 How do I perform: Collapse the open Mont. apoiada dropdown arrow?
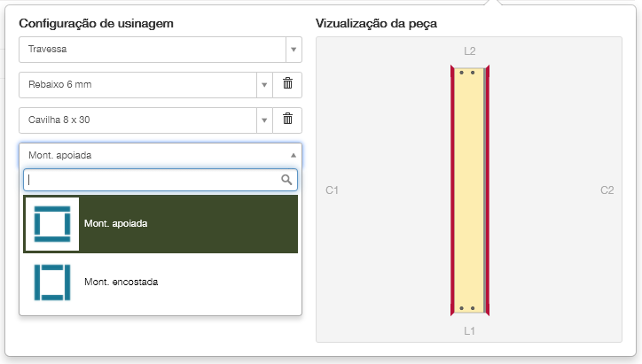click(294, 154)
